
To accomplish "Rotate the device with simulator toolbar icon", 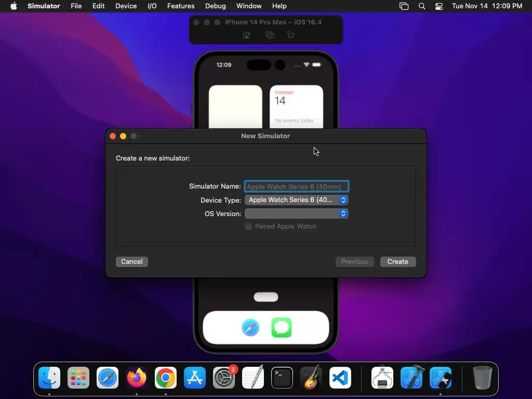I will pyautogui.click(x=290, y=35).
